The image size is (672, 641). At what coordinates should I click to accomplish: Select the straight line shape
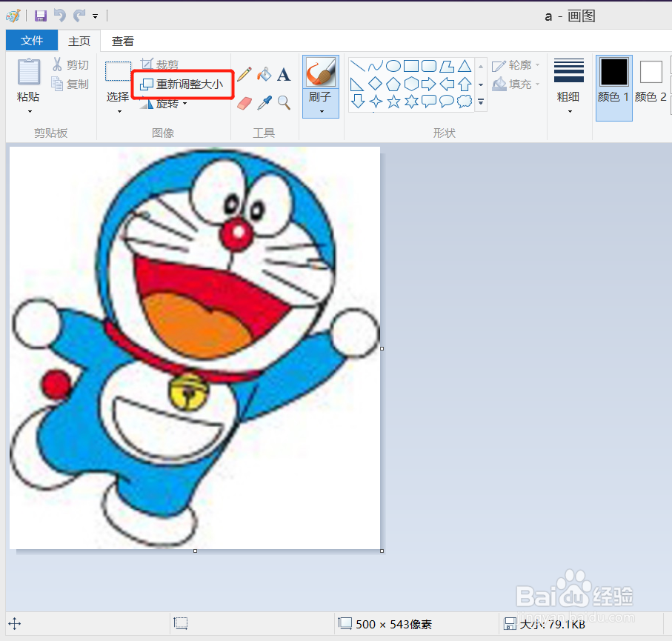[x=357, y=66]
